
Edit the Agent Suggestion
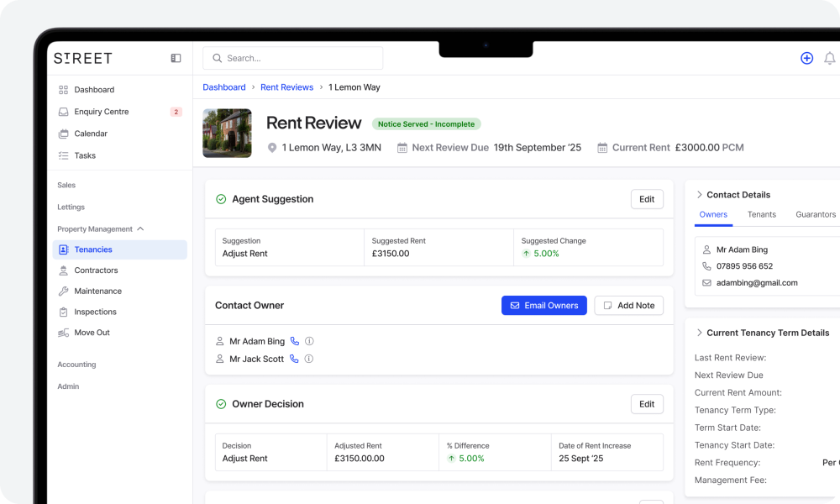(646, 199)
